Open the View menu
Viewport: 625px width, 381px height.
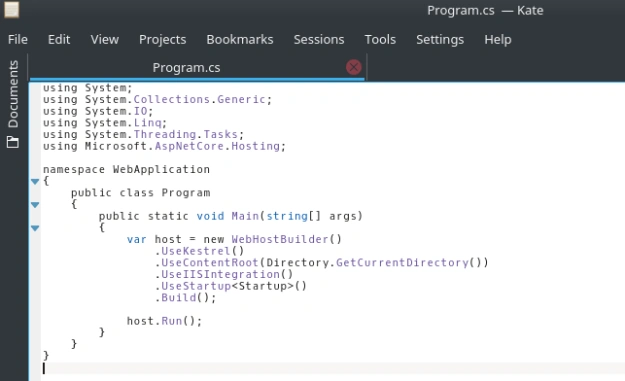[104, 39]
